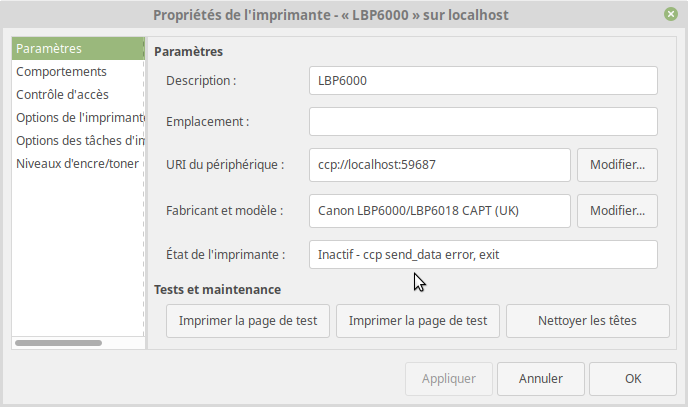
Task: Select Options des tâches entry
Action: [80, 141]
